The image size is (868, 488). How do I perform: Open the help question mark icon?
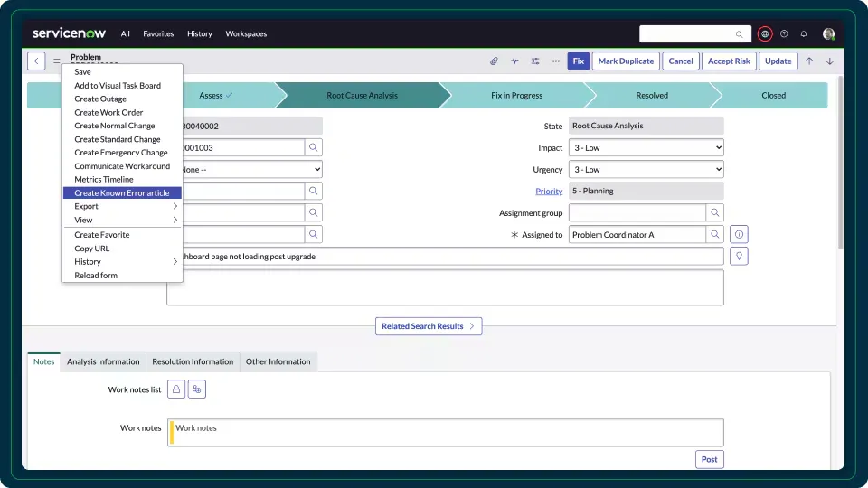point(784,33)
